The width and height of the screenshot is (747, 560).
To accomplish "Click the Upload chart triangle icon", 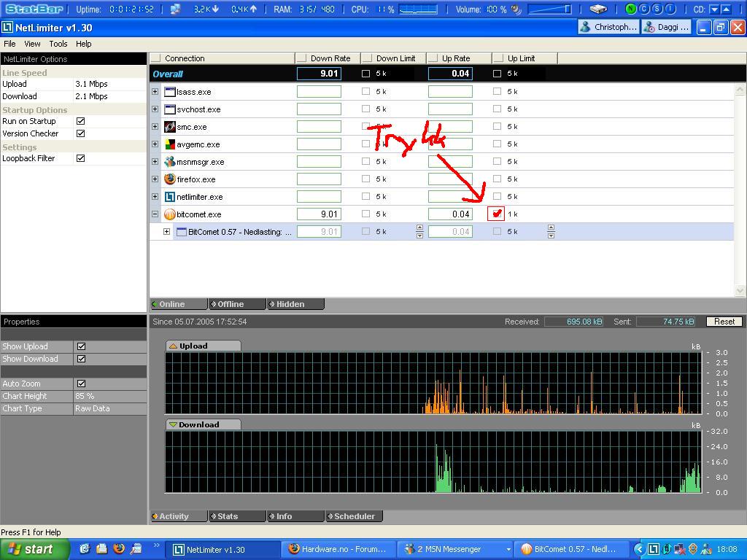I will pos(173,346).
